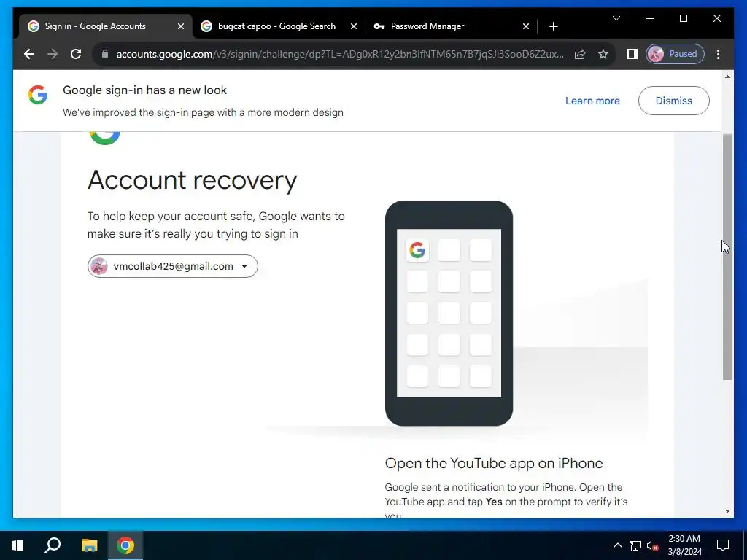Viewport: 747px width, 560px height.
Task: Open Windows taskbar search
Action: [53, 545]
